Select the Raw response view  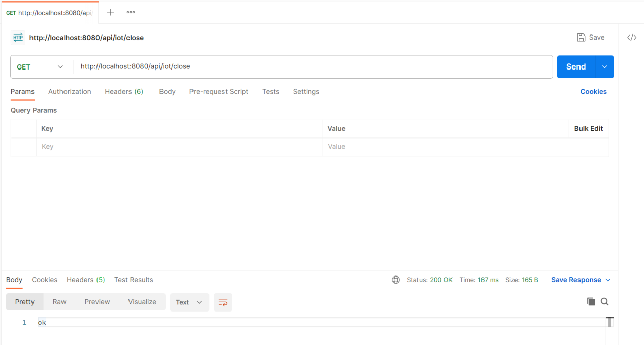tap(59, 302)
